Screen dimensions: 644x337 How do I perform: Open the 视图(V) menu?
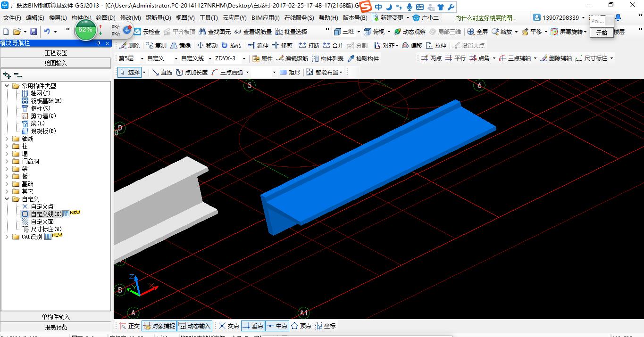(185, 18)
